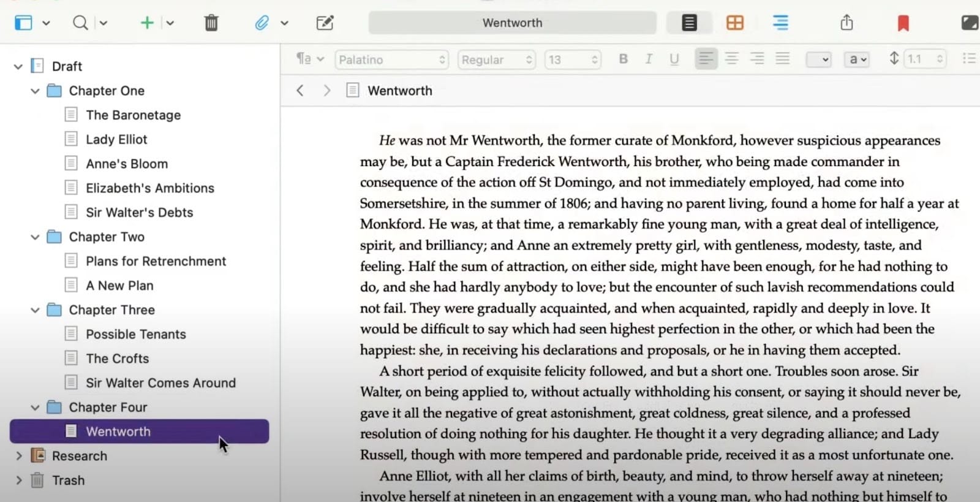
Task: Click the document icon beside Wentworth header
Action: 353,91
